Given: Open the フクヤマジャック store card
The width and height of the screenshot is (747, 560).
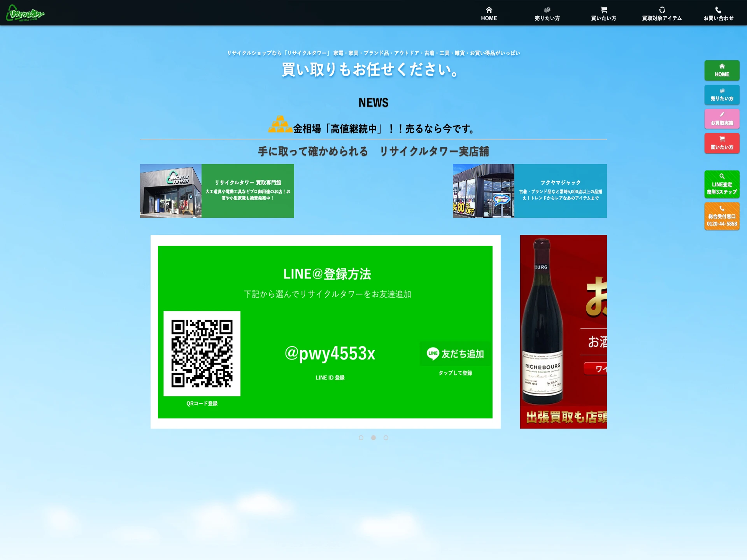Looking at the screenshot, I should pyautogui.click(x=530, y=191).
